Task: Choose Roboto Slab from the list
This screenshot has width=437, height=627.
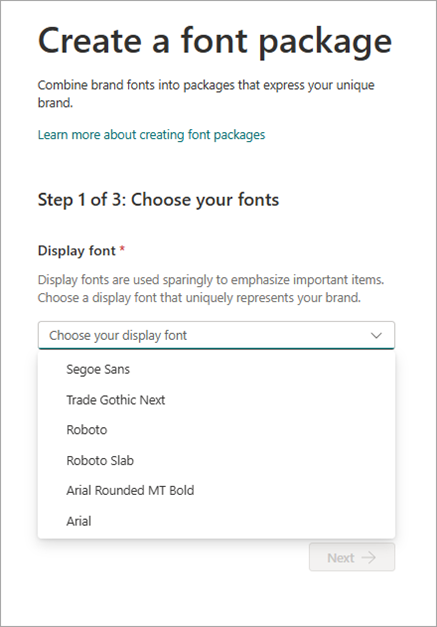Action: [x=216, y=460]
